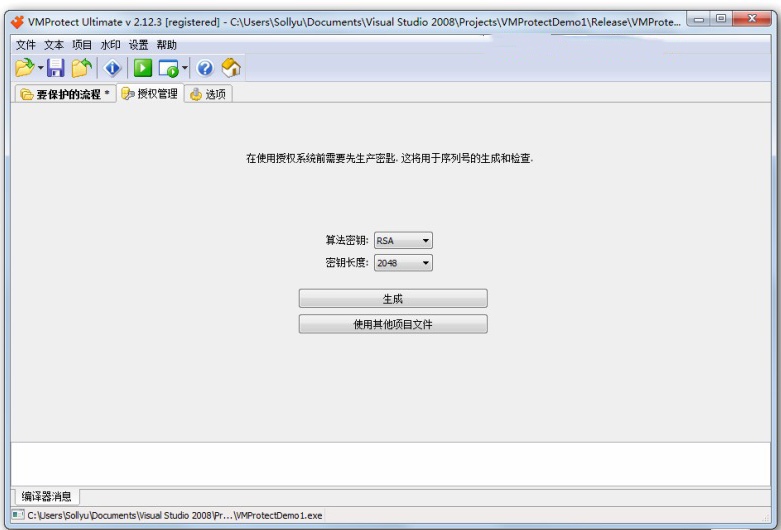
Task: Open the 文本 menu
Action: click(54, 45)
